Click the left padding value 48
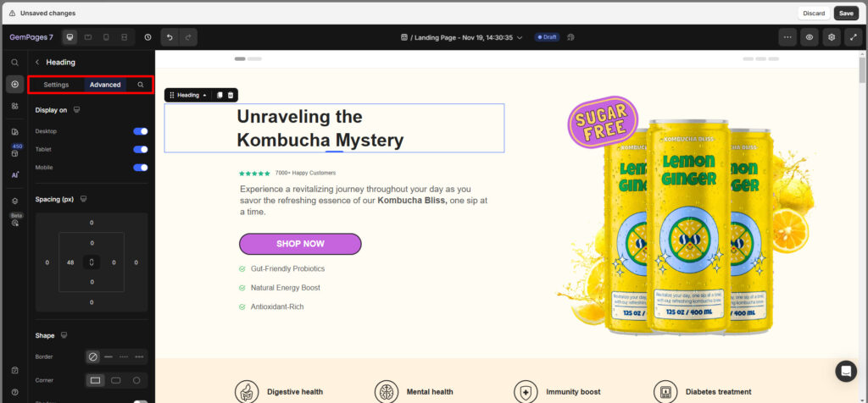 pyautogui.click(x=70, y=262)
